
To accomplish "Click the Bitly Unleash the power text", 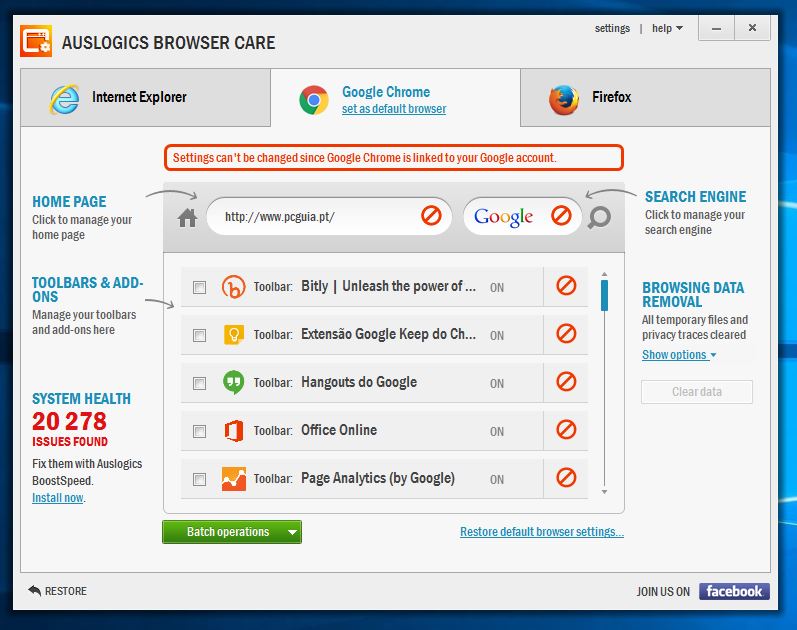I will 388,286.
